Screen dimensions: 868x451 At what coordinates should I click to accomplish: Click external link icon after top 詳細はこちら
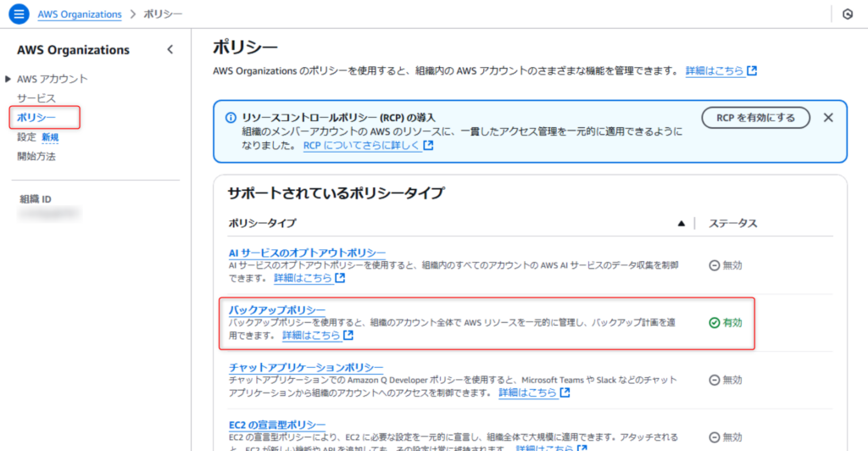752,71
